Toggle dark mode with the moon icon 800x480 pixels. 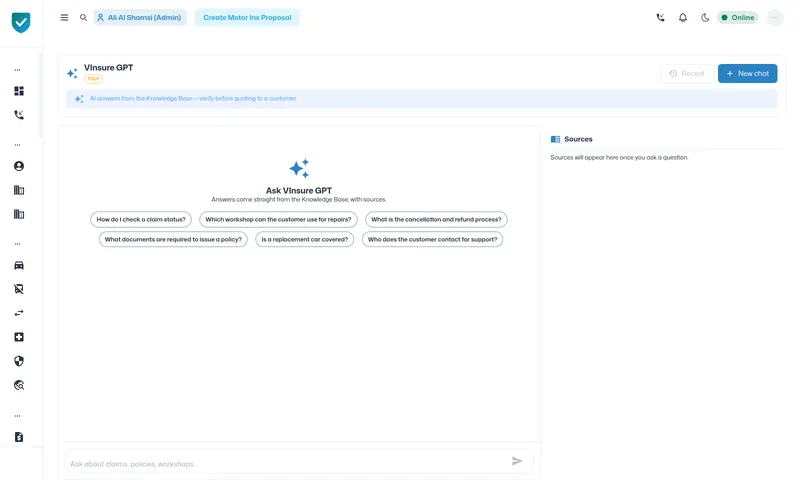[x=705, y=17]
